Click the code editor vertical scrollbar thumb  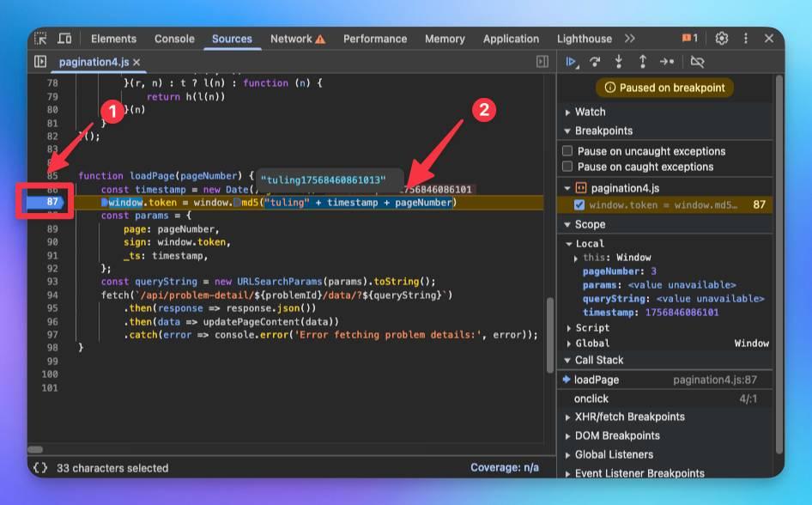point(550,335)
